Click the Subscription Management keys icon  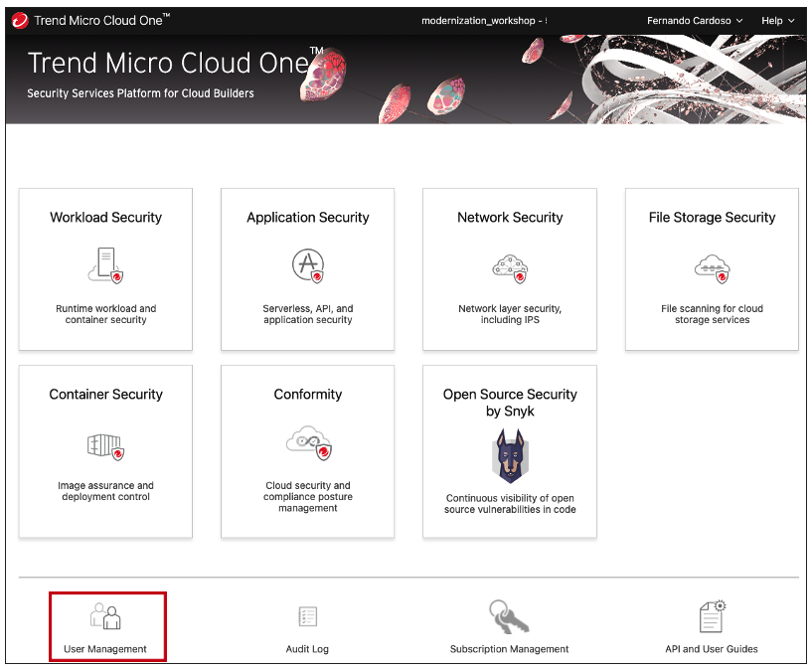[x=509, y=616]
